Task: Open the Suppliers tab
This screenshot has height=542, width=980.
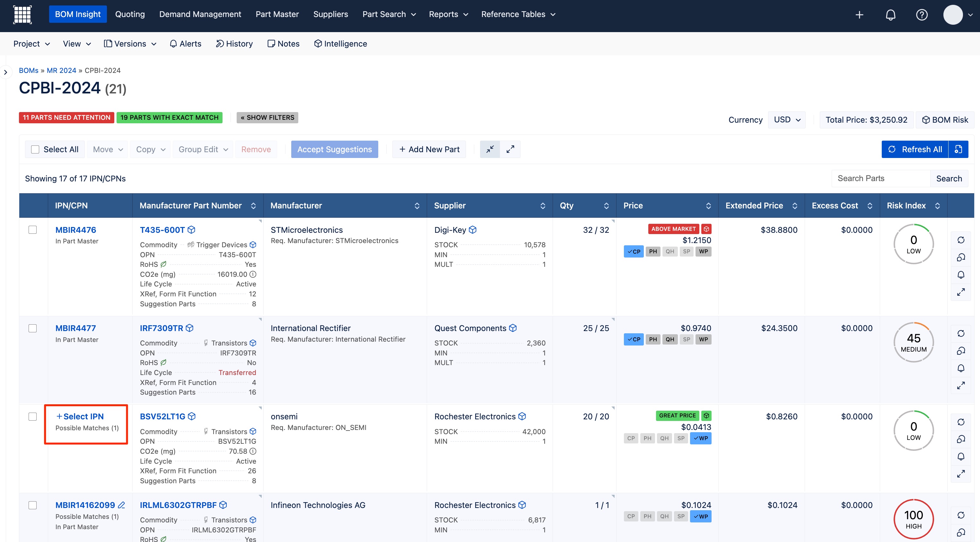Action: click(331, 14)
